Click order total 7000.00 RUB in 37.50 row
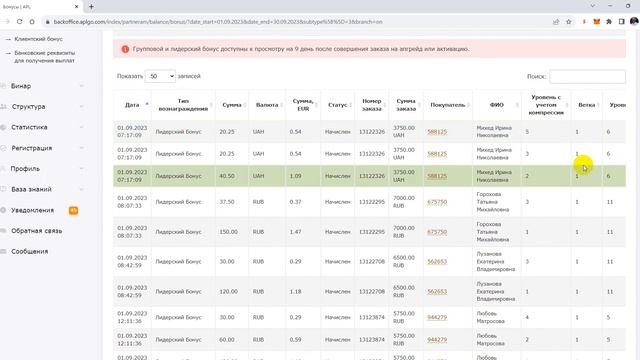This screenshot has width=640, height=360. pyautogui.click(x=404, y=202)
